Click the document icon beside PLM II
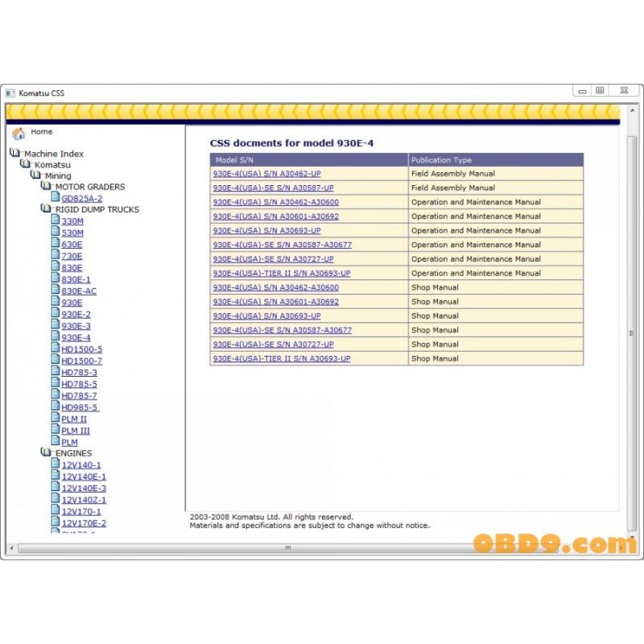 [56, 417]
